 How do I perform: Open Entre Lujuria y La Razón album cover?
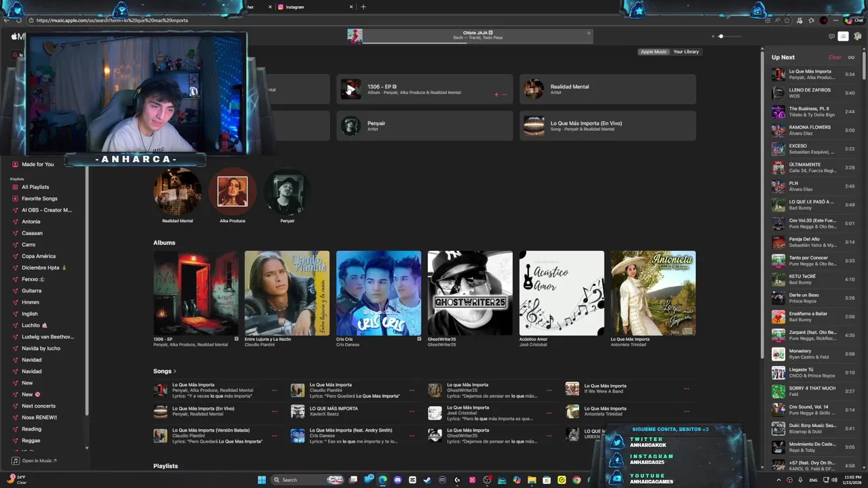(287, 293)
